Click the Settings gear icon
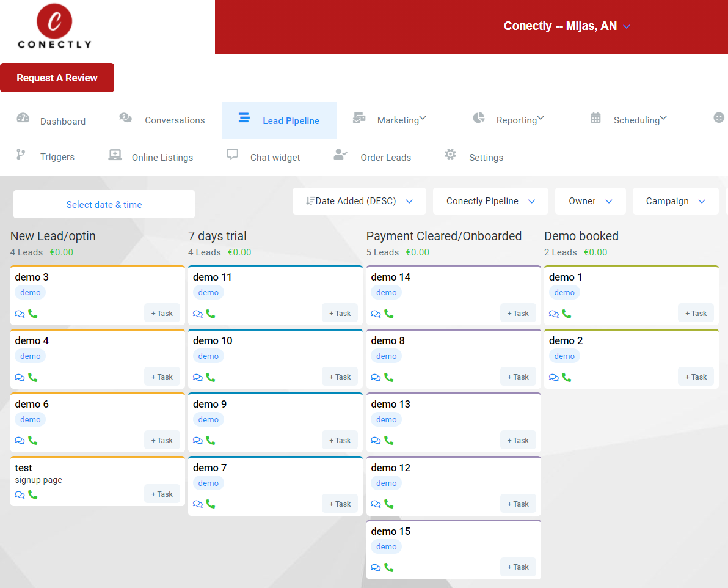Viewport: 728px width, 588px height. coord(450,154)
